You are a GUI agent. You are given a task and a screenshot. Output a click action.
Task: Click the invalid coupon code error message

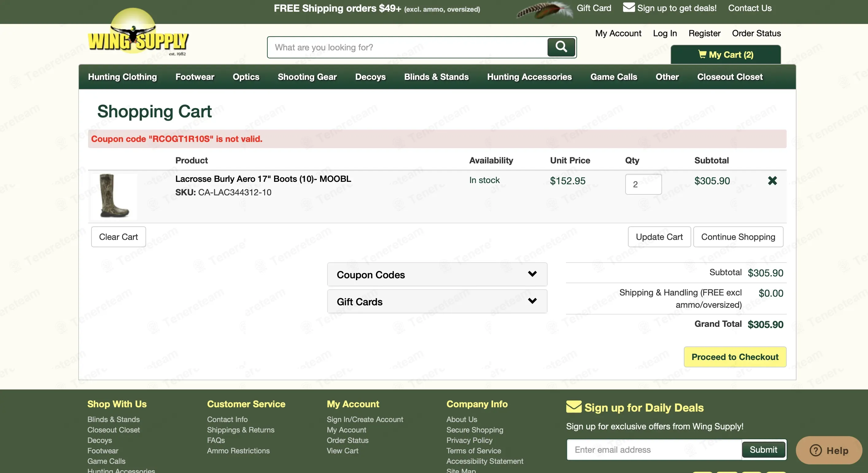(x=176, y=139)
